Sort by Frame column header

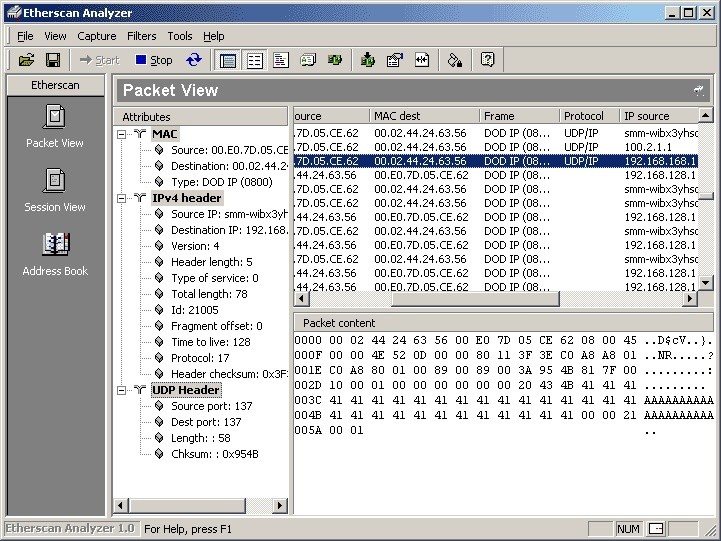pyautogui.click(x=519, y=116)
